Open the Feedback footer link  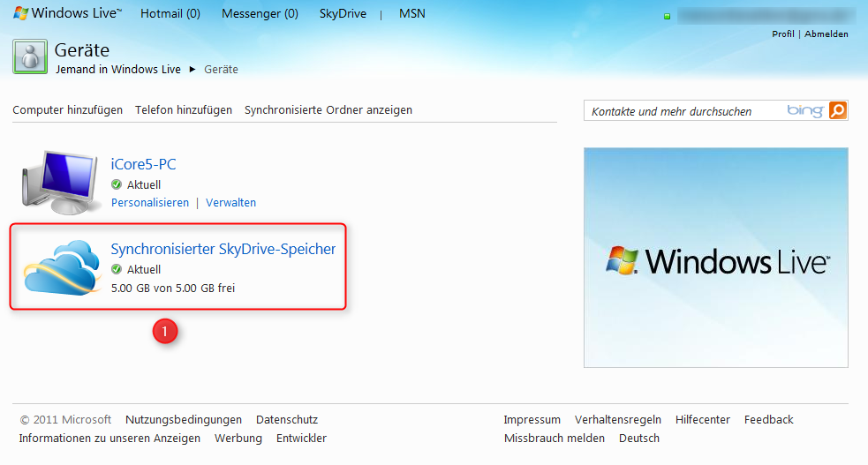point(769,420)
